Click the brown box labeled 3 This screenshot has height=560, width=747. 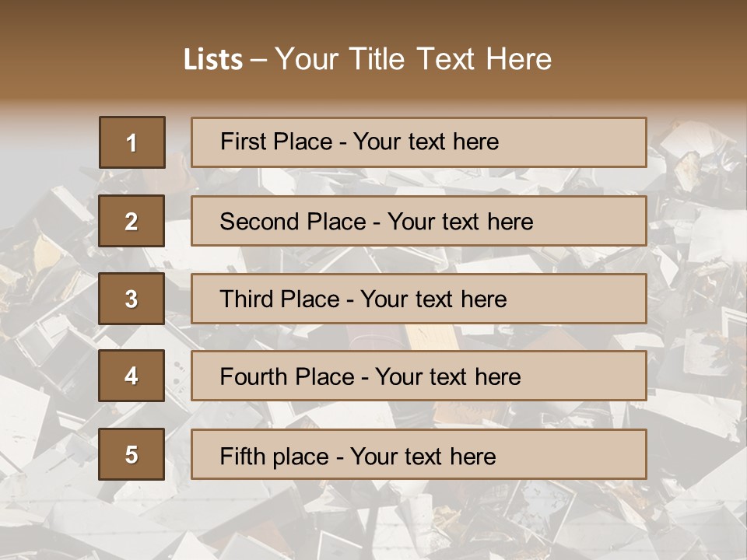132,299
